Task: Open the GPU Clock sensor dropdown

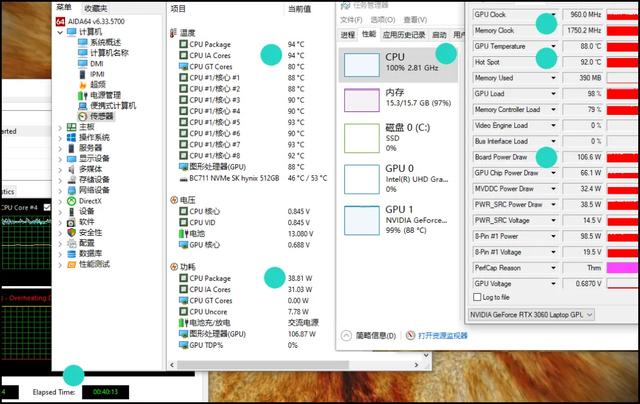Action: click(x=553, y=16)
